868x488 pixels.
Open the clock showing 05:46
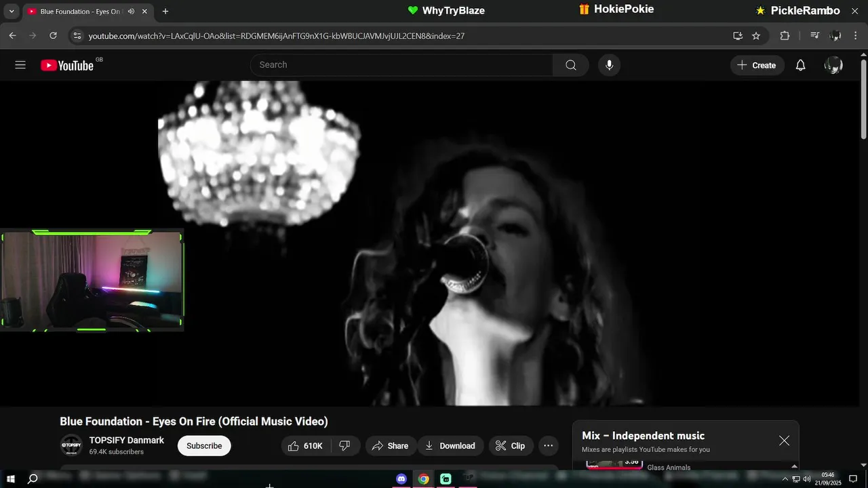828,479
